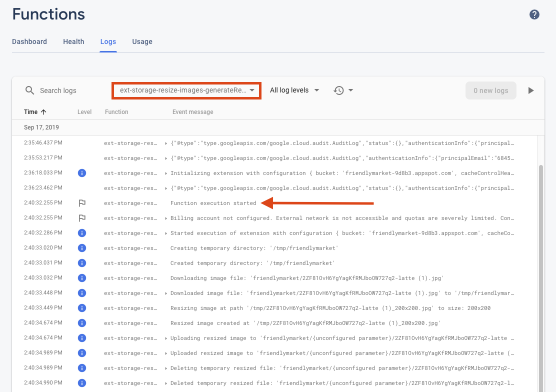Expand the Billing account not configured entry
The width and height of the screenshot is (556, 392).
pos(166,218)
